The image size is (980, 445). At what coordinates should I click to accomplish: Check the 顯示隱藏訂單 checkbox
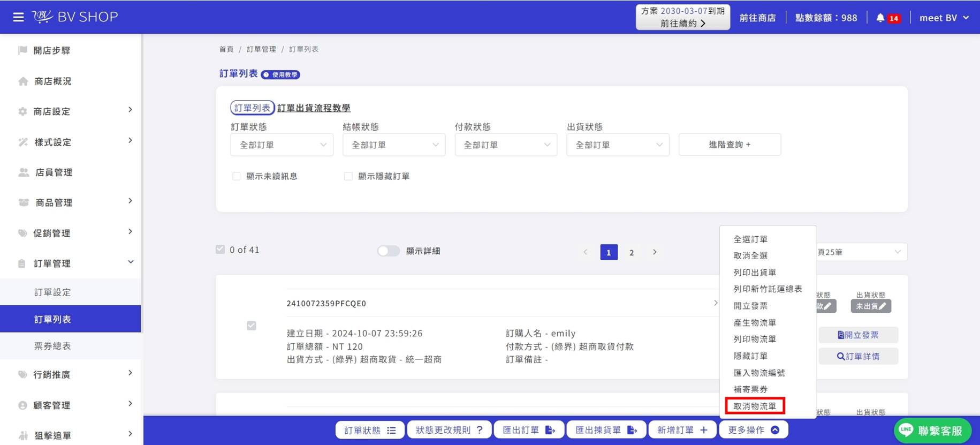pyautogui.click(x=348, y=176)
